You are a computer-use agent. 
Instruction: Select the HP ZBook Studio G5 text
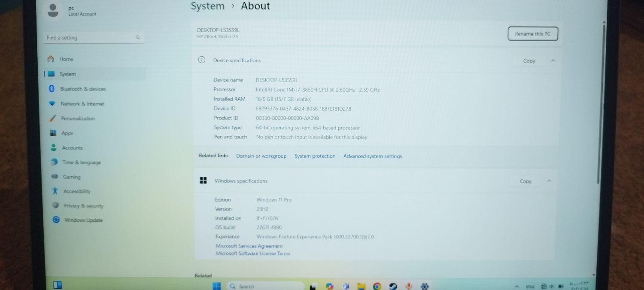(x=217, y=37)
